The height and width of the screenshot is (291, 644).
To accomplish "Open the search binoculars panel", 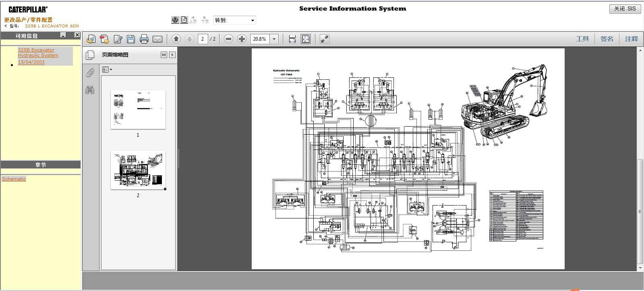I will point(90,90).
